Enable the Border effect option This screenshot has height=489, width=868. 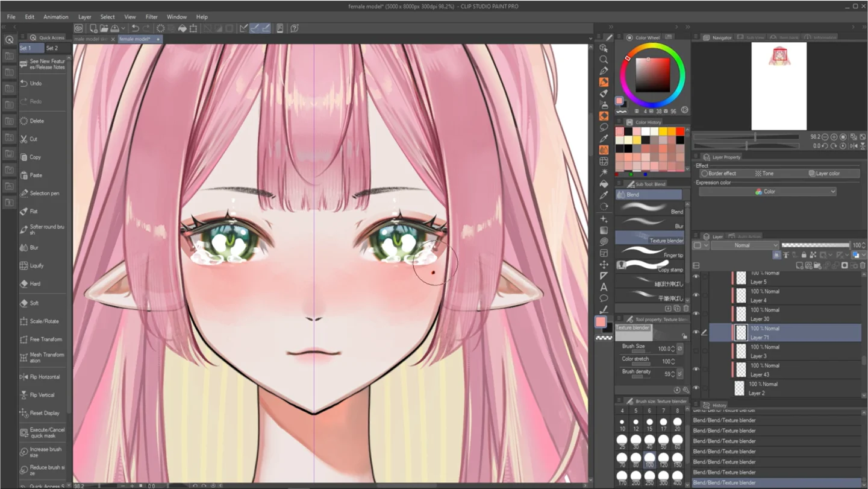719,174
